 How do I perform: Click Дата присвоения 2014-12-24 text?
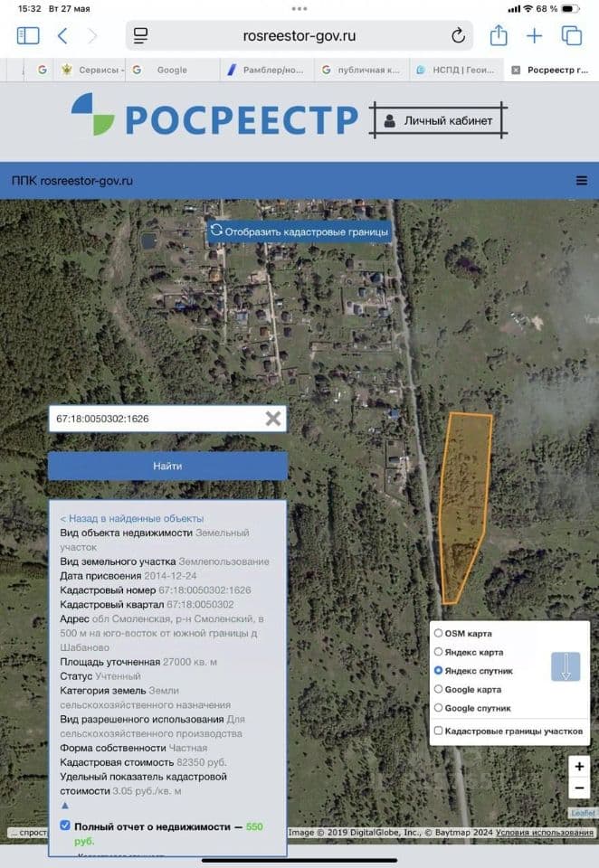[128, 576]
